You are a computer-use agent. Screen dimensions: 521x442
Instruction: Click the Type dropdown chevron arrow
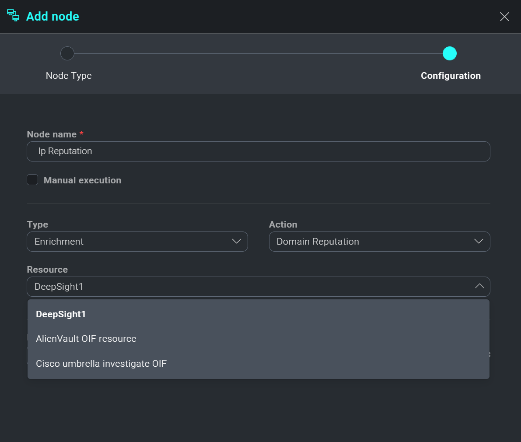click(236, 241)
